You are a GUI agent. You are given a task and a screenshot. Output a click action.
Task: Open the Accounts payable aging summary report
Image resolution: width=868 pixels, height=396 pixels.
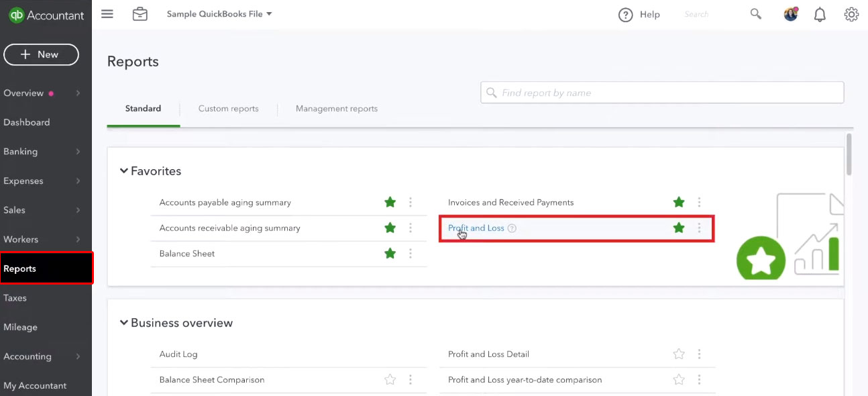coord(225,203)
